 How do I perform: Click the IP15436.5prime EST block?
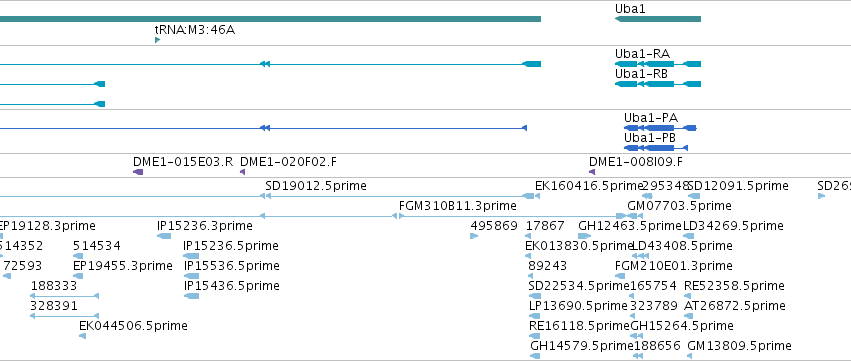191,296
